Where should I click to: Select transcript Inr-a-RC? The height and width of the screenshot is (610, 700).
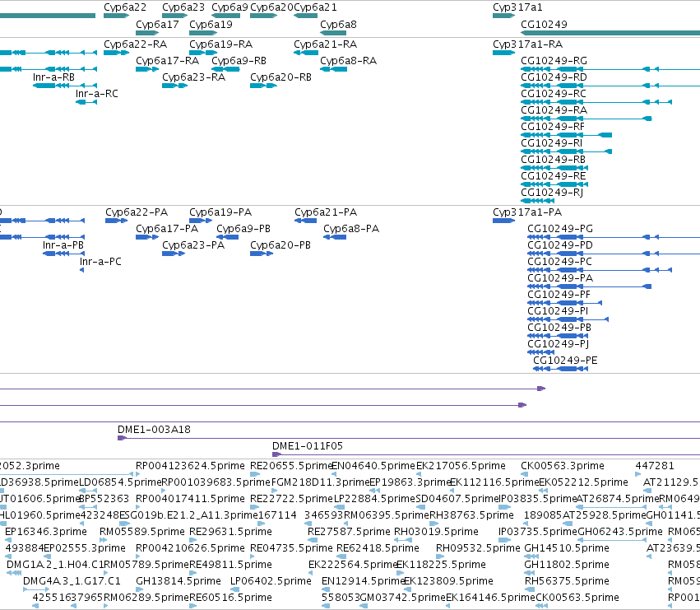click(x=86, y=102)
